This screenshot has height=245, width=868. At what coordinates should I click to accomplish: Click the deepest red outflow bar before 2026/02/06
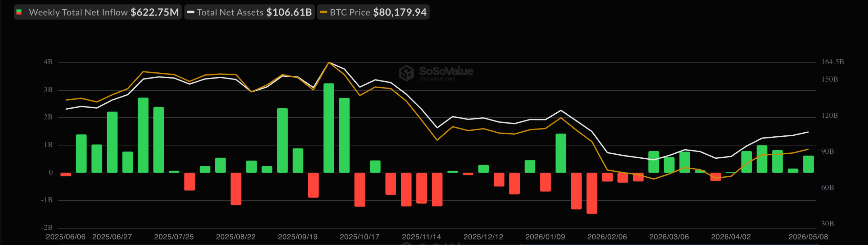[592, 193]
